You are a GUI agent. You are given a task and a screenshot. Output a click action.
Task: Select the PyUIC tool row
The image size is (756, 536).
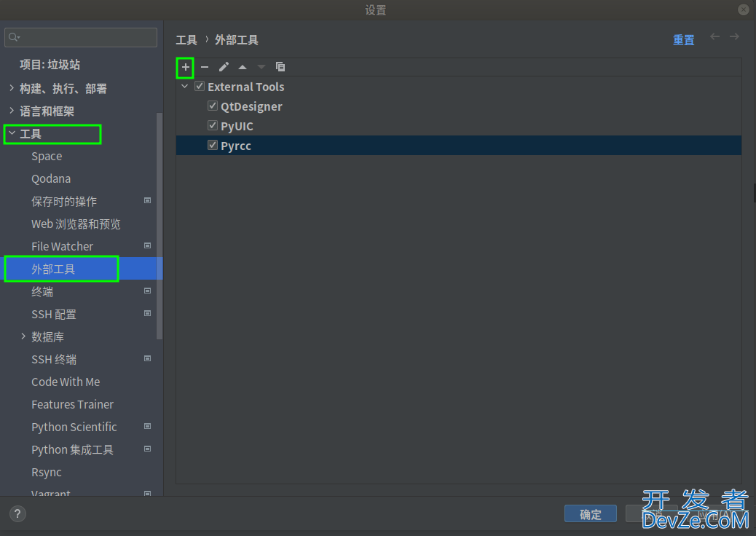(459, 126)
